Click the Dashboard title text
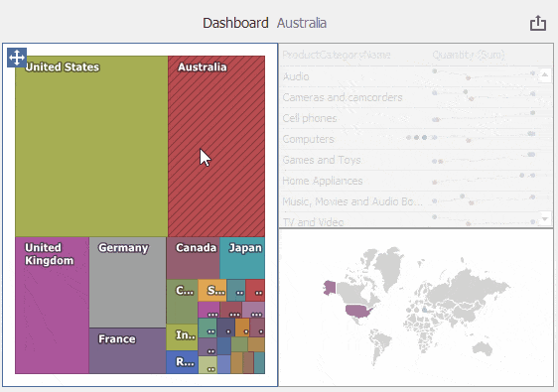The width and height of the screenshot is (558, 392). pyautogui.click(x=235, y=23)
